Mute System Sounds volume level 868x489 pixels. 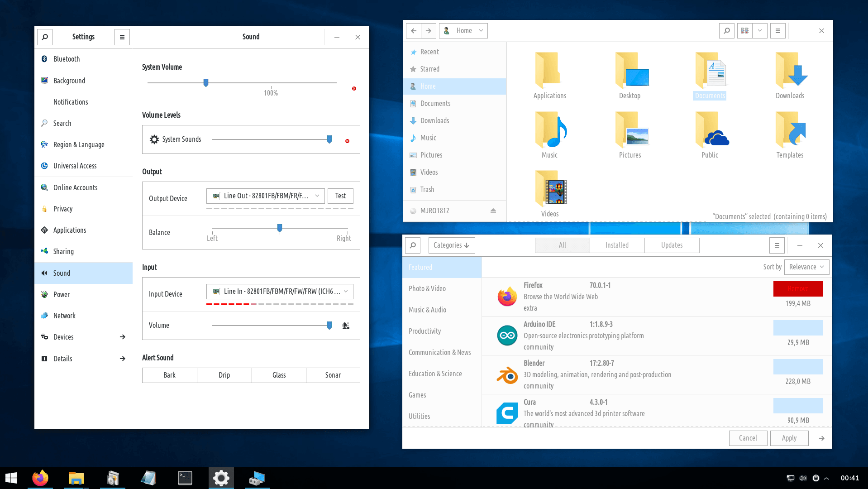[347, 141]
